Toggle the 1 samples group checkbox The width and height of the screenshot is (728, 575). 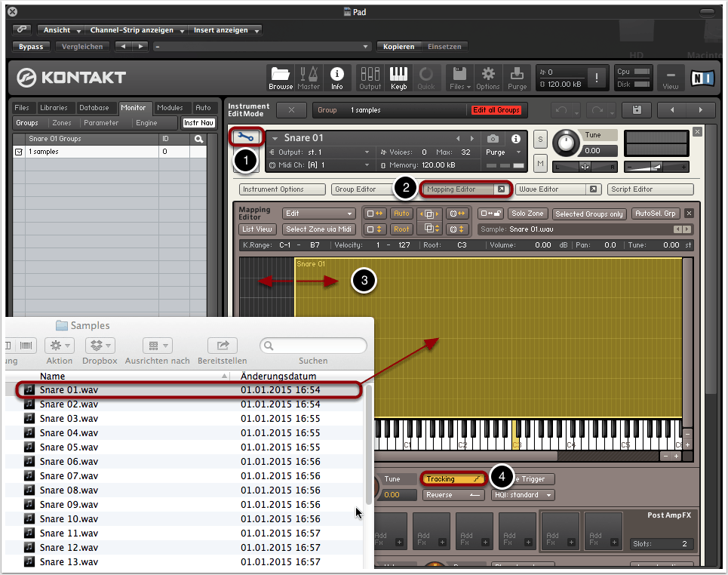(19, 152)
